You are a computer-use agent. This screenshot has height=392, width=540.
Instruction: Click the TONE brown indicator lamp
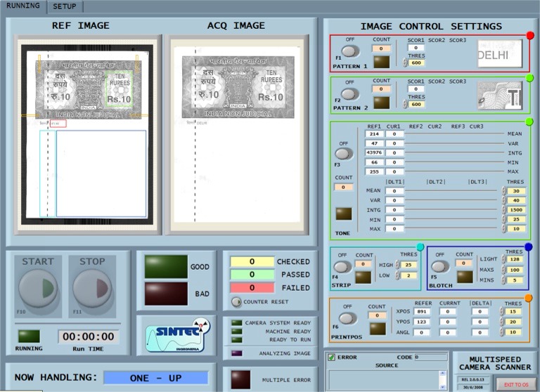pyautogui.click(x=344, y=214)
